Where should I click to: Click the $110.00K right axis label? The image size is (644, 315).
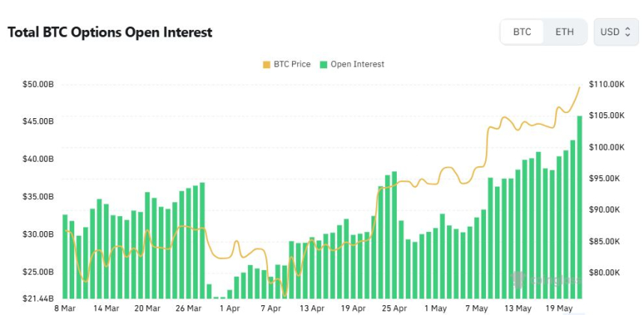607,85
